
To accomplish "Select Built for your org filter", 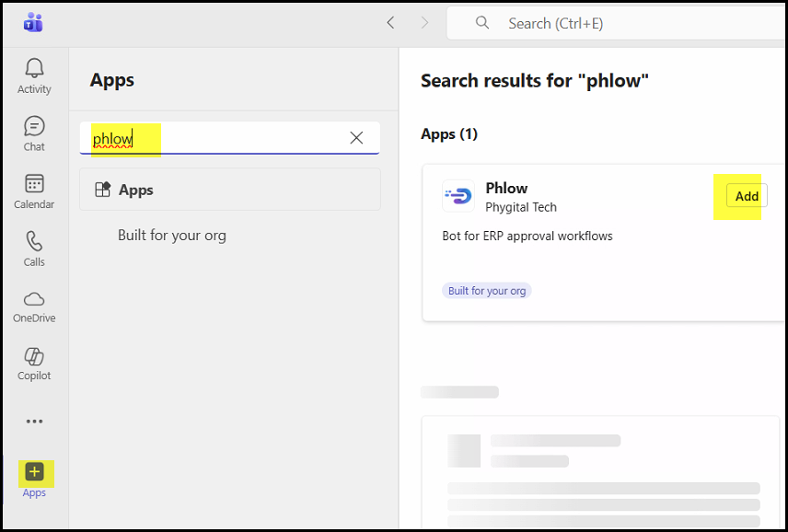I will tap(172, 236).
